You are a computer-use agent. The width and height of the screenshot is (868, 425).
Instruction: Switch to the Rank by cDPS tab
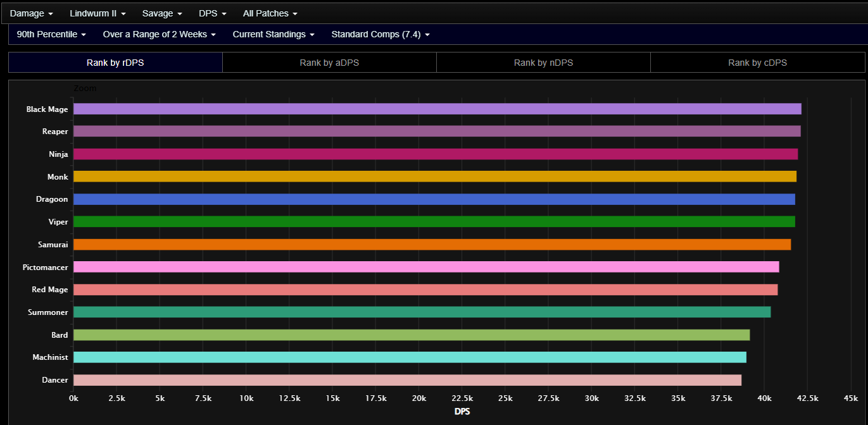pyautogui.click(x=757, y=63)
